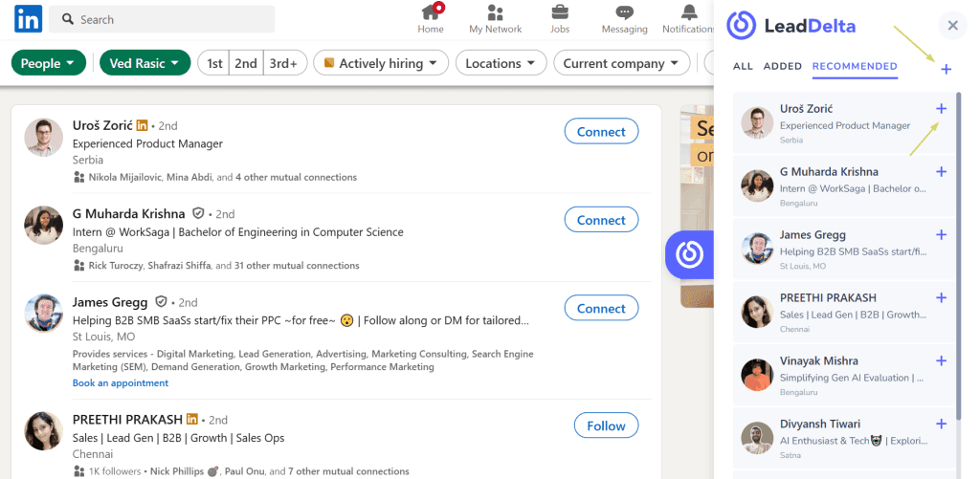980x479 pixels.
Task: Connect with James Gregg
Action: tap(601, 309)
